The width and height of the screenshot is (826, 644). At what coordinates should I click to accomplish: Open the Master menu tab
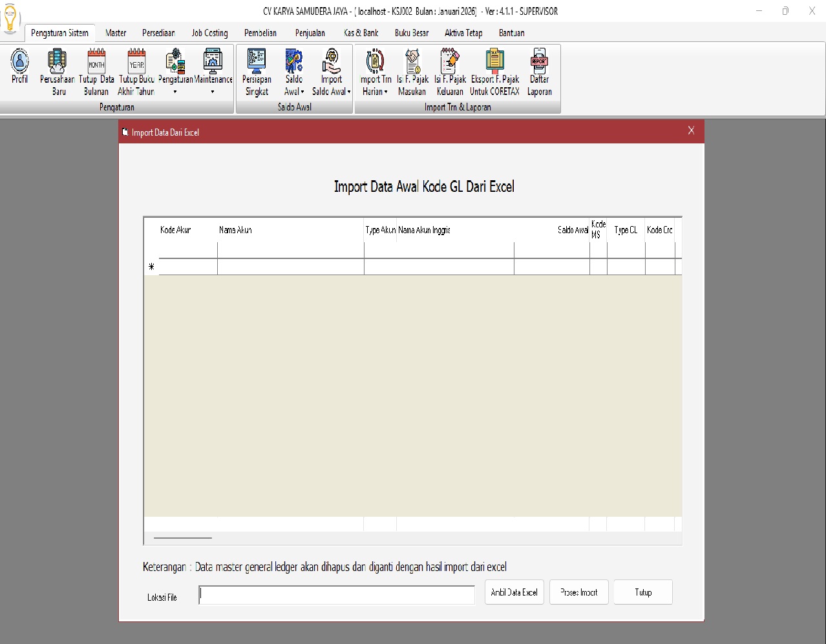116,33
